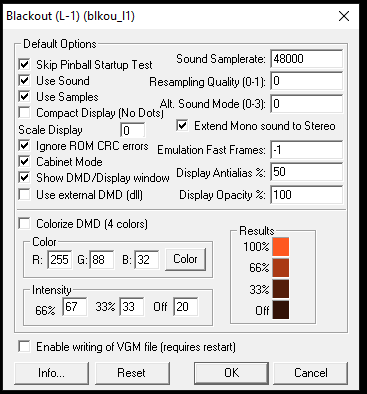Click the 66% intensity input field
The width and height of the screenshot is (367, 394).
pos(75,307)
